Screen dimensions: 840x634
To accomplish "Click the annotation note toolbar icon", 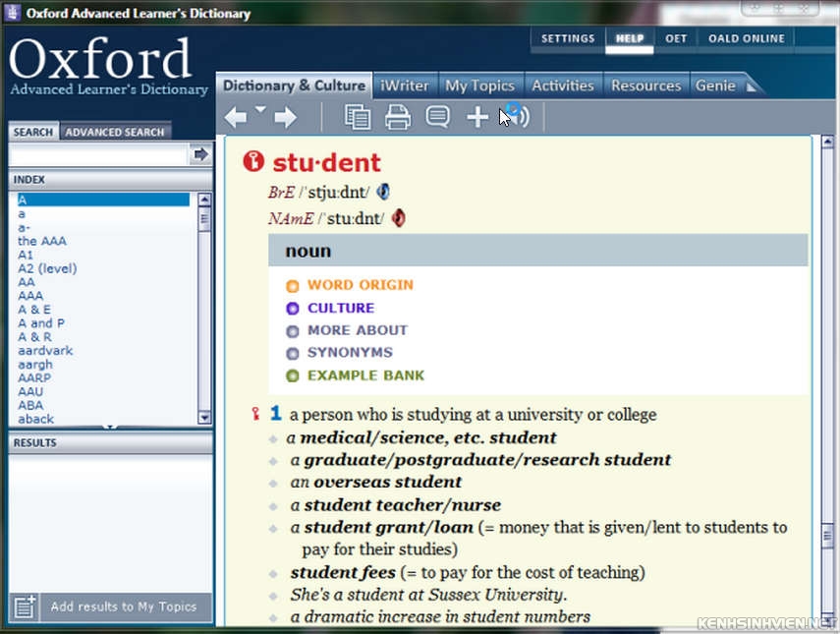I will point(436,116).
